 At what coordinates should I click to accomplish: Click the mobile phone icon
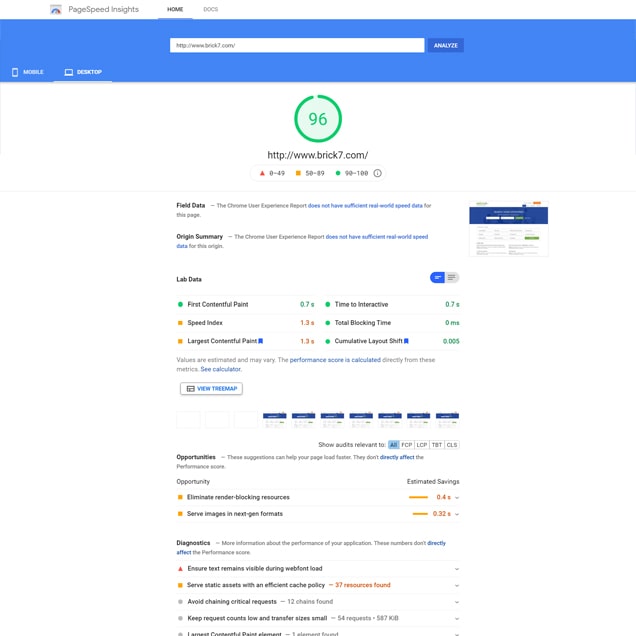[15, 72]
